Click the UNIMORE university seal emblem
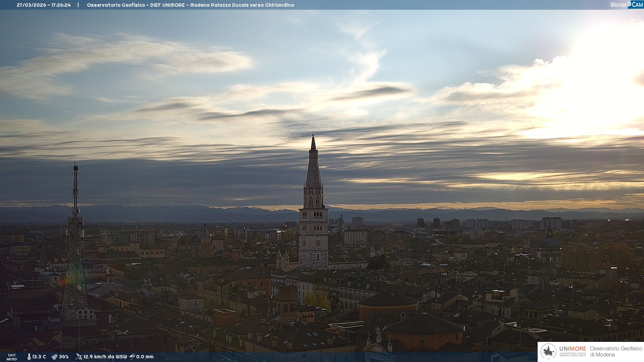The image size is (644, 362). click(x=549, y=352)
